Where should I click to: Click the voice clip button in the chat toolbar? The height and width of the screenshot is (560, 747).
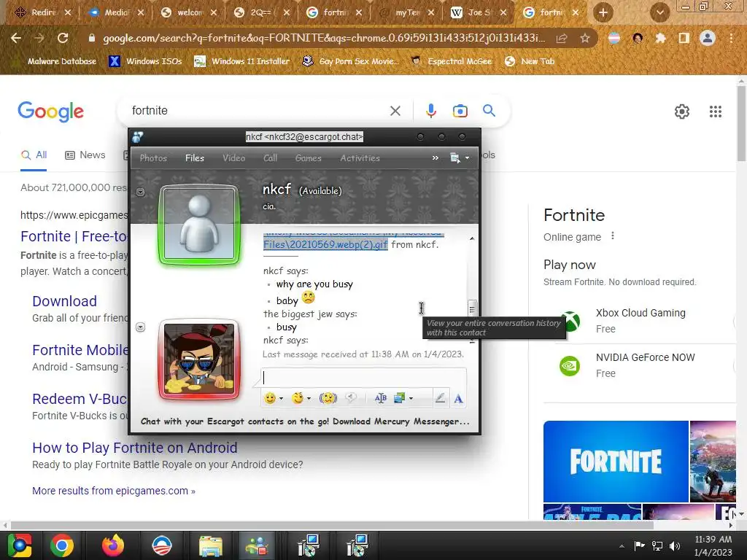coord(351,398)
